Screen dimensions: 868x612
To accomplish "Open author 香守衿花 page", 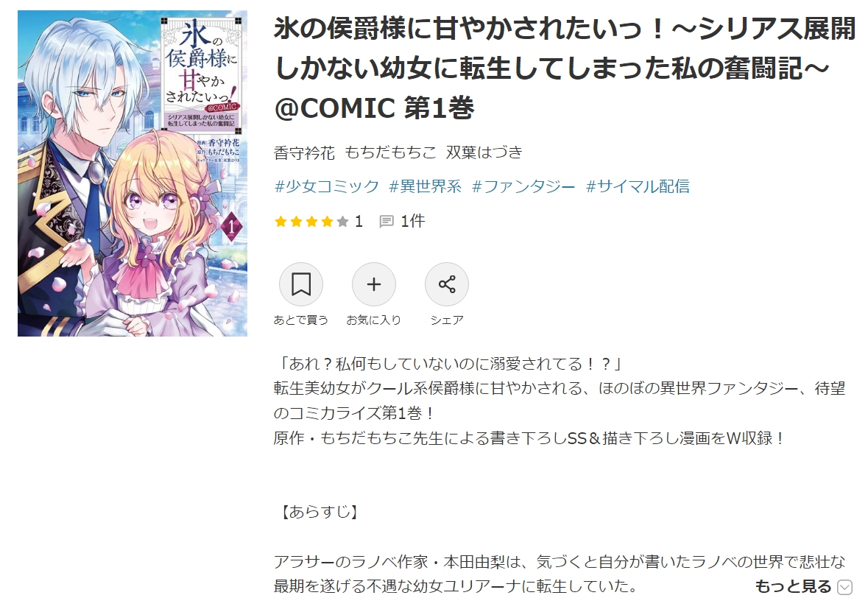I will click(305, 152).
